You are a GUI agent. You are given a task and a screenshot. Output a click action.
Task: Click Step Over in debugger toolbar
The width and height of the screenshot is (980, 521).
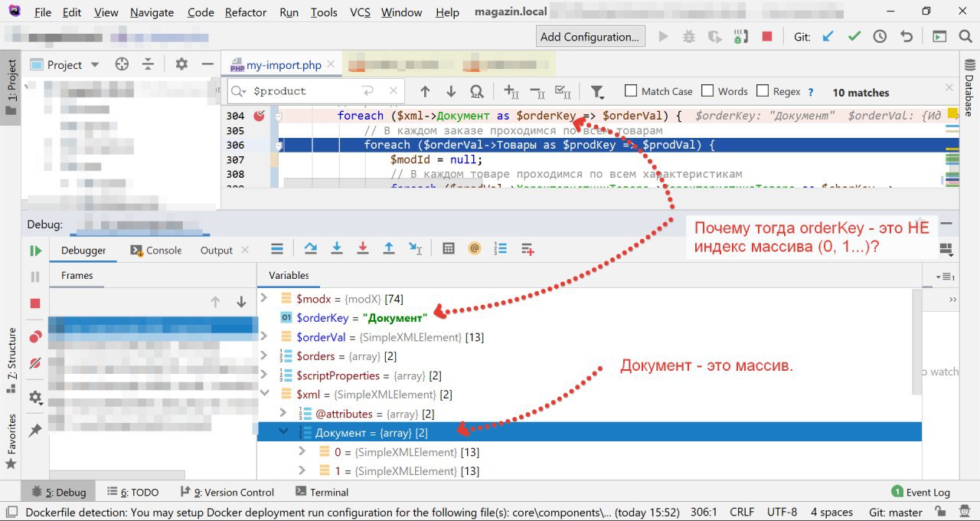[x=310, y=248]
